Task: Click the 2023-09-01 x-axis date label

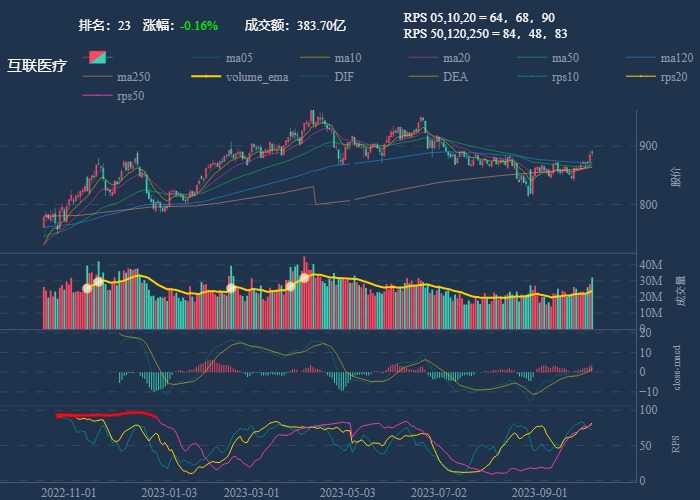Action: [538, 492]
